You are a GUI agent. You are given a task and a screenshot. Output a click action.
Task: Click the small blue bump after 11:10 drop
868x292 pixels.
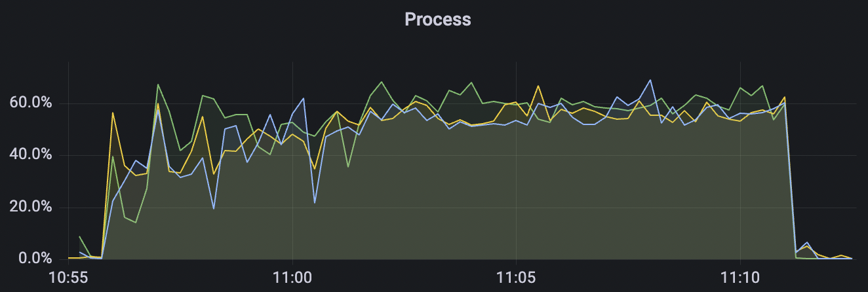click(x=807, y=243)
